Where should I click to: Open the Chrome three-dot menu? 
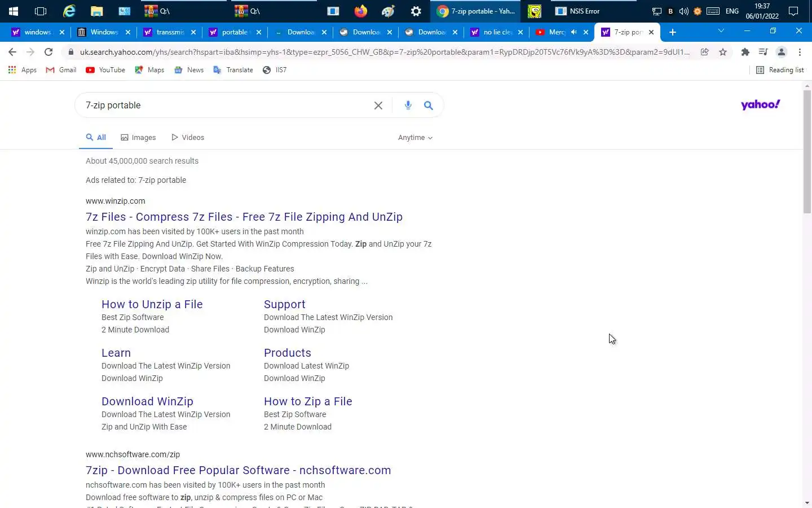tap(800, 52)
